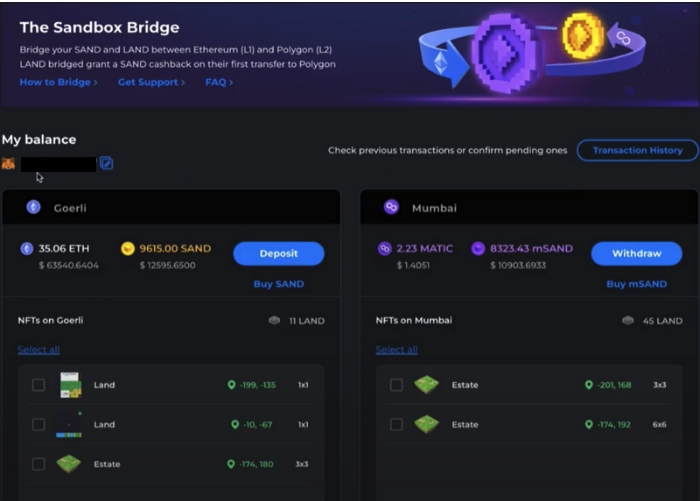Click the copy address icon beside wallet
Screen dimensions: 700x501
(x=107, y=163)
